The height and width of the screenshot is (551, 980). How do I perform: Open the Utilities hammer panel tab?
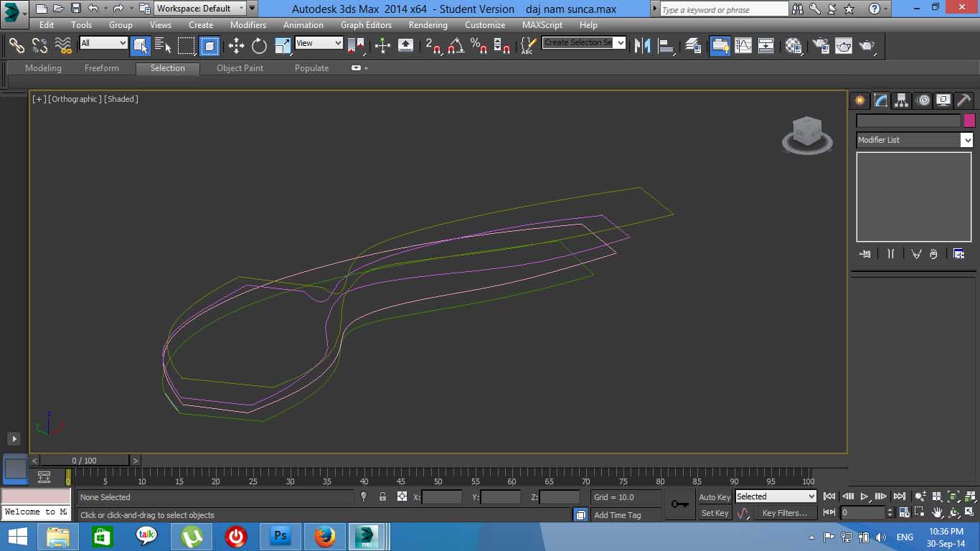pos(963,100)
